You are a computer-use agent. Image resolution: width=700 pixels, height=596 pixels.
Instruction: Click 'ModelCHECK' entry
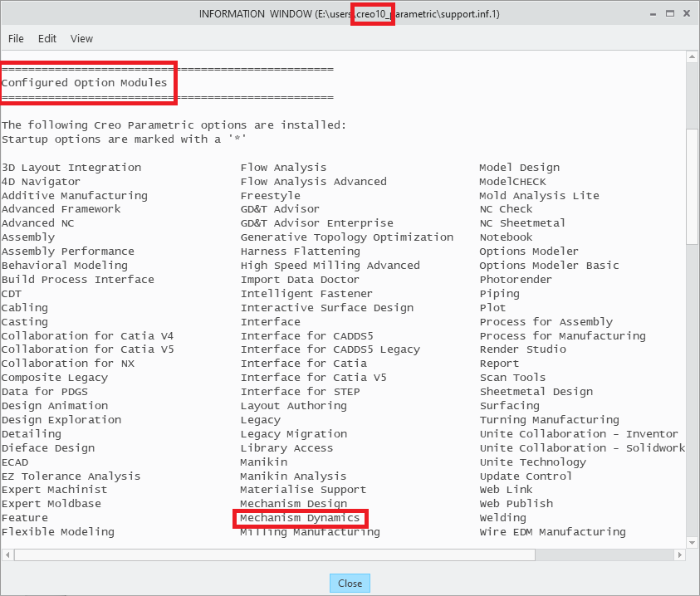512,182
